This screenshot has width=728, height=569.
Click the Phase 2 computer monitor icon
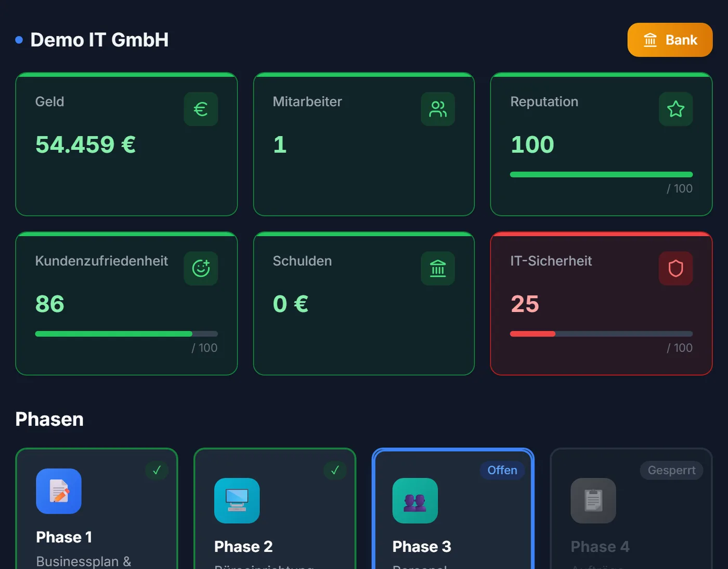pyautogui.click(x=237, y=500)
